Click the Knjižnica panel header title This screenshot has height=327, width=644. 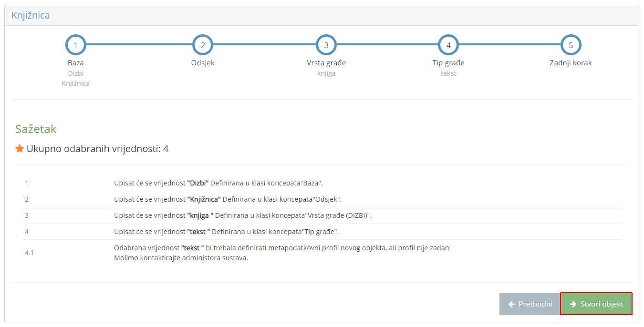[31, 15]
